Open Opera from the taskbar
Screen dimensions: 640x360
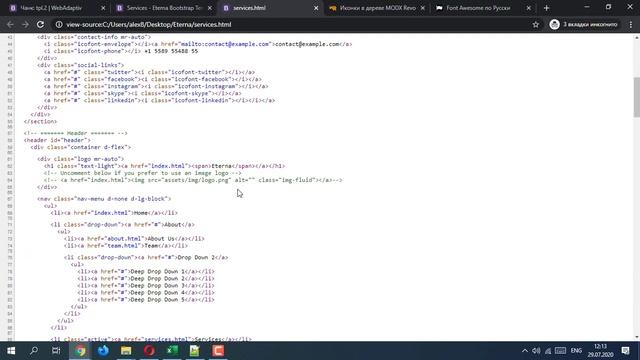point(149,351)
